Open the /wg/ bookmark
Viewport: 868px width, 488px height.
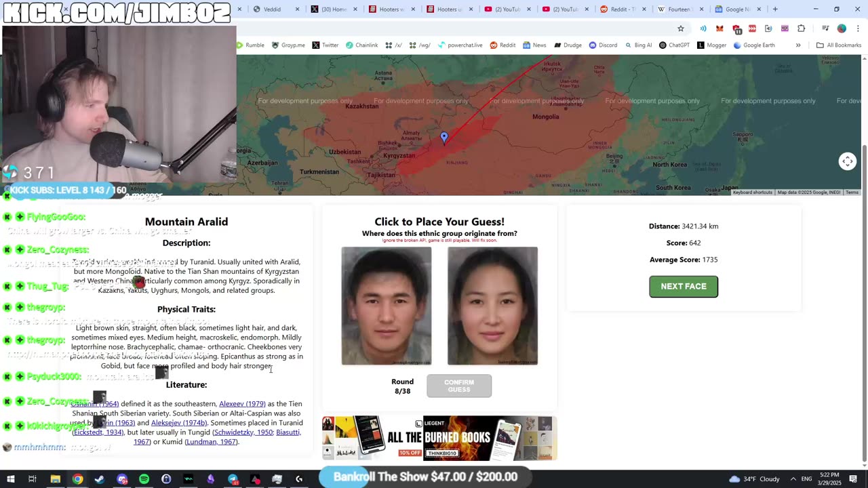coord(420,45)
